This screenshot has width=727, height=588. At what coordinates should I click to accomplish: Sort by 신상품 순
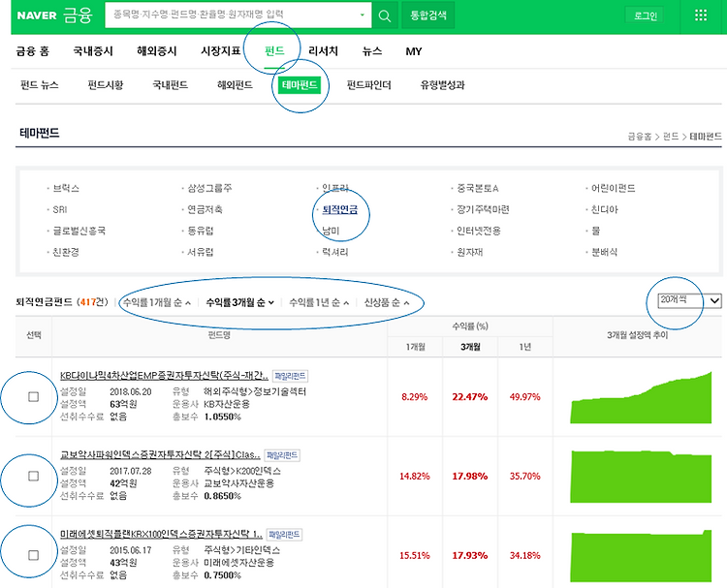pyautogui.click(x=386, y=302)
